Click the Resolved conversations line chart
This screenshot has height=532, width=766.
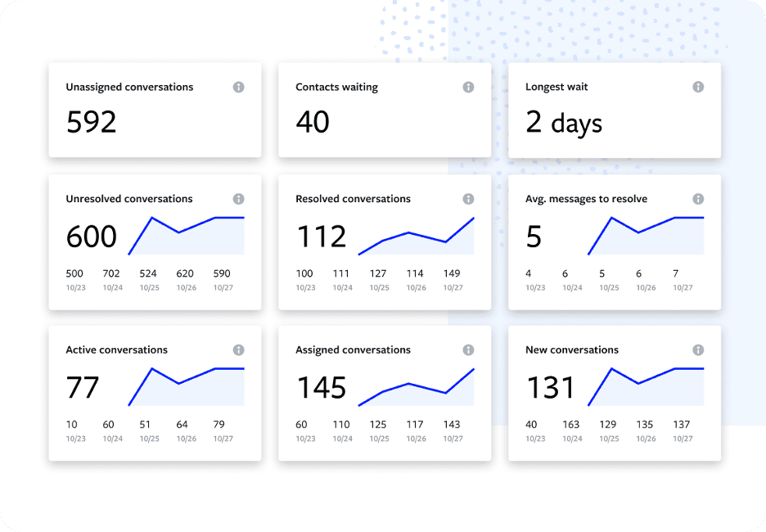[417, 236]
